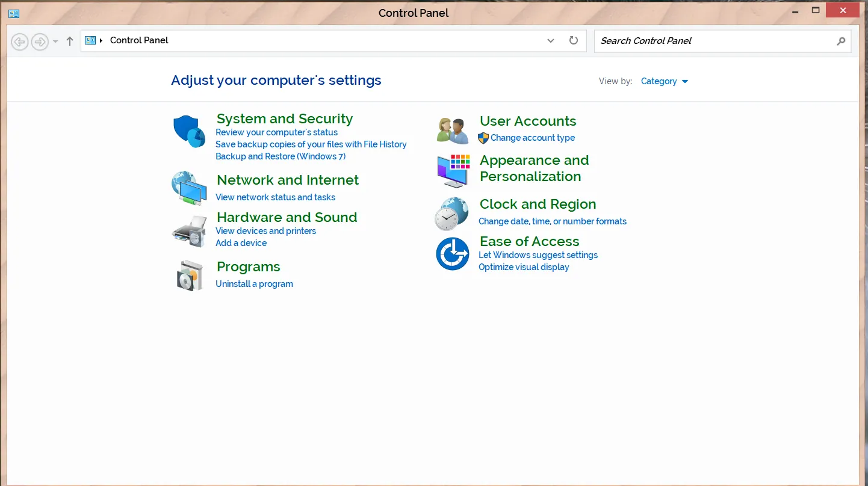Expand the View by Category dropdown

tap(665, 81)
